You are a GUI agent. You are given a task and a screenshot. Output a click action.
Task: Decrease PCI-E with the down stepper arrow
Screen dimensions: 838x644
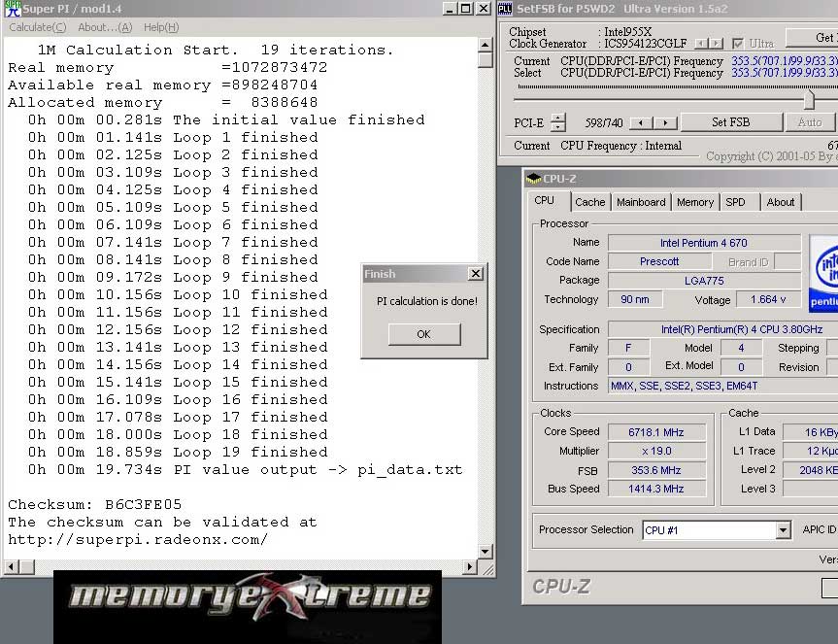558,127
